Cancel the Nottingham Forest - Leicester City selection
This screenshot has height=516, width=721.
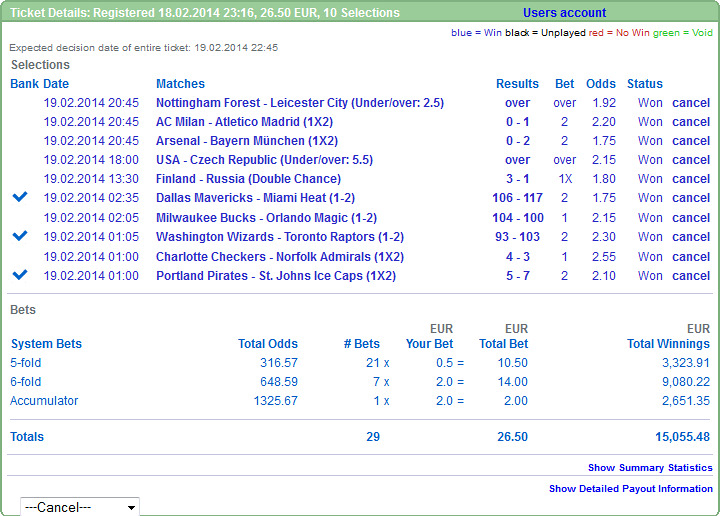[x=691, y=103]
